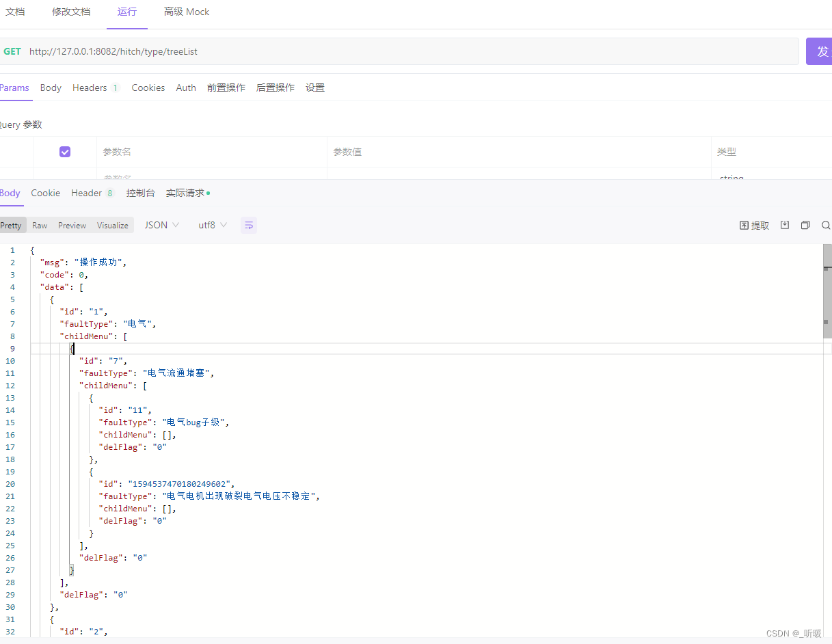
Task: Open the request Cookies tab
Action: click(x=148, y=88)
